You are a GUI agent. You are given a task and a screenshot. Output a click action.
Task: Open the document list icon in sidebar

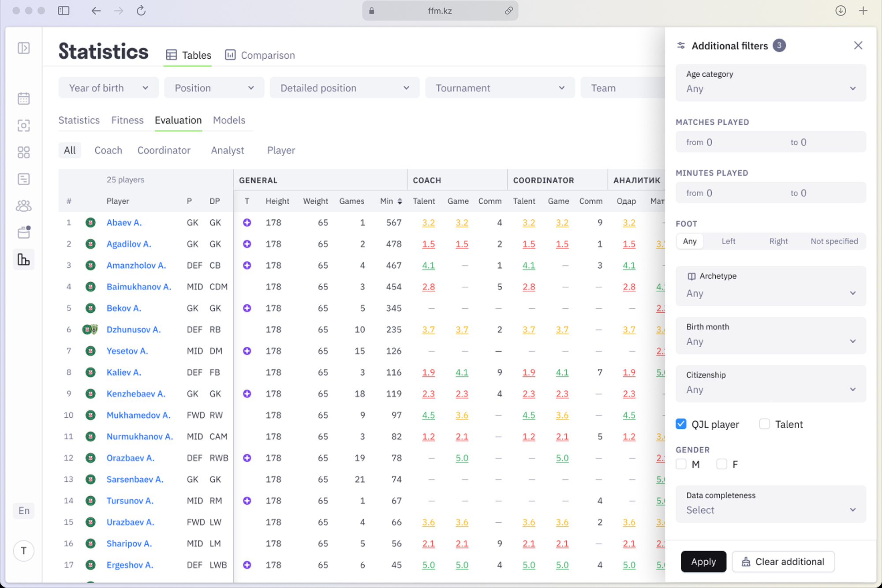(x=24, y=179)
